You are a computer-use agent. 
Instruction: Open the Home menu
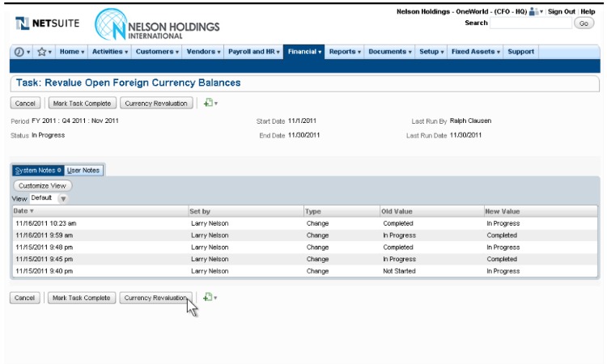(x=71, y=52)
